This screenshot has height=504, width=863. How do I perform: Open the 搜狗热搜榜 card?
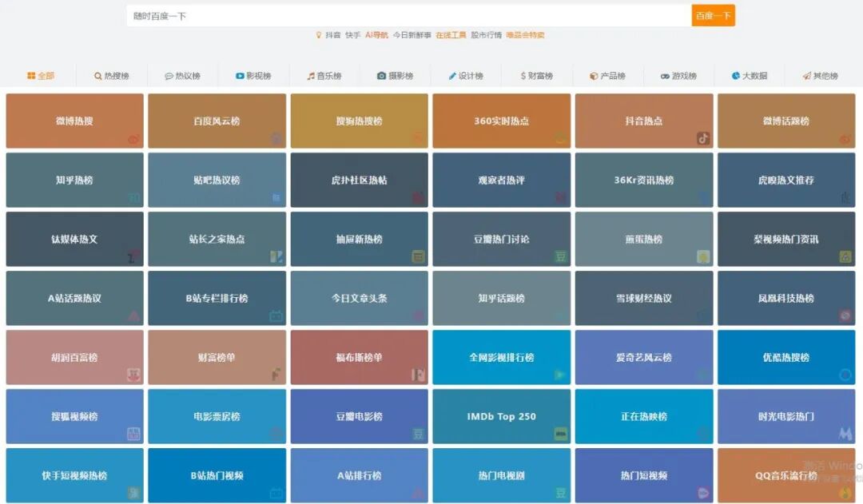(x=360, y=121)
